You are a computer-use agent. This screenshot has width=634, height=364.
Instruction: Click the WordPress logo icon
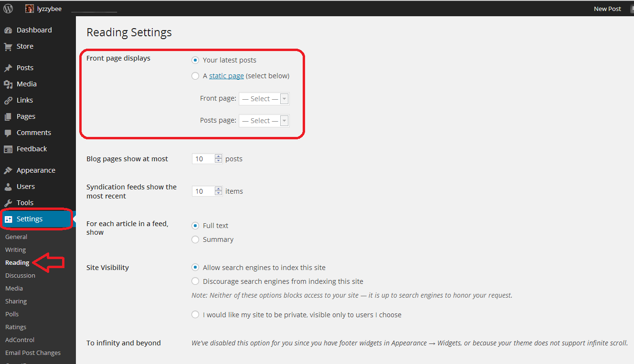click(8, 9)
